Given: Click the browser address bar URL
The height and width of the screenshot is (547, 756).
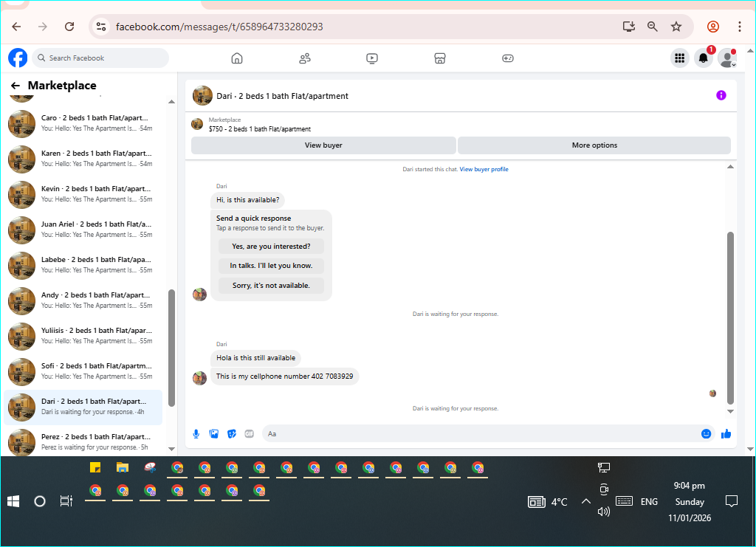Looking at the screenshot, I should [219, 27].
